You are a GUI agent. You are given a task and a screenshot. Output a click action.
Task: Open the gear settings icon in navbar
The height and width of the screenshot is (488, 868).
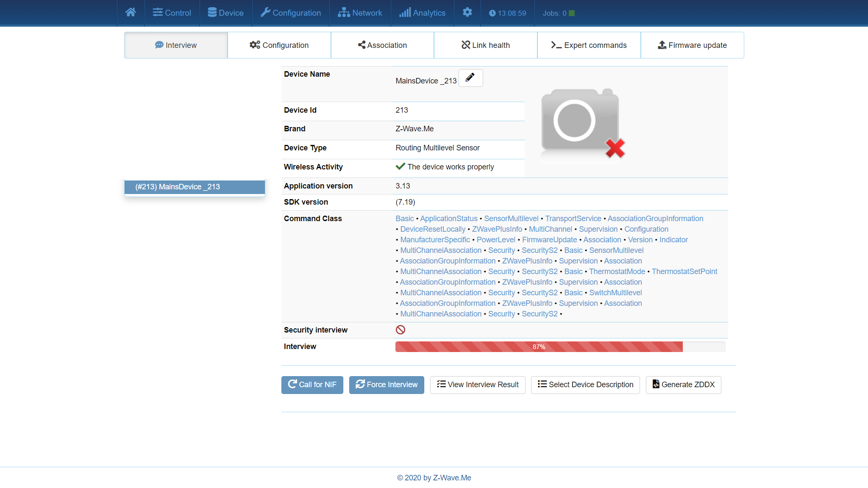pos(467,13)
